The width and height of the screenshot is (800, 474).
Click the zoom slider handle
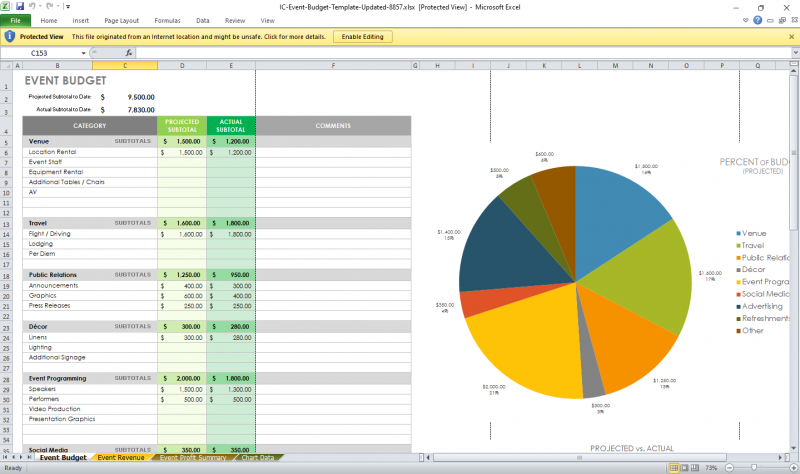coord(754,468)
